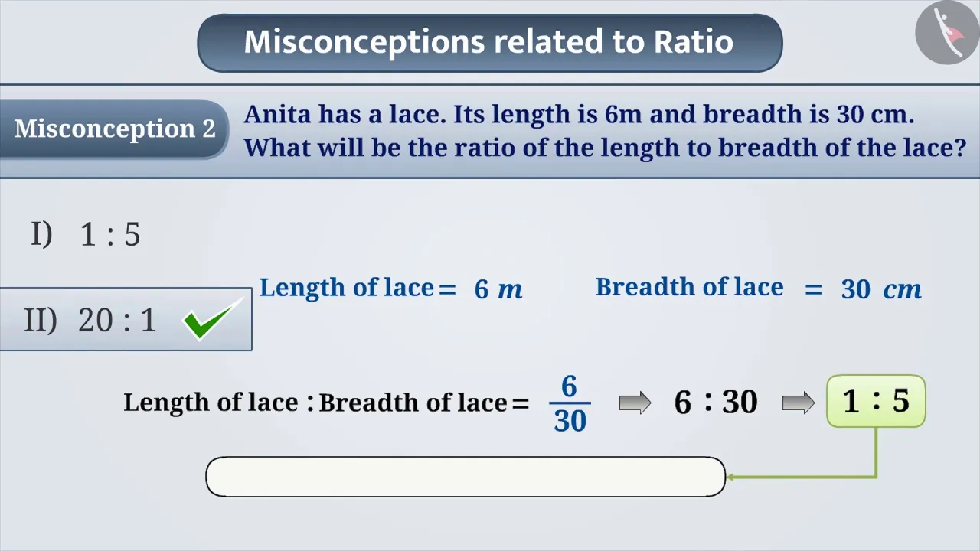This screenshot has width=980, height=551.
Task: Click the Length of lace = 6 m text
Action: [x=390, y=289]
